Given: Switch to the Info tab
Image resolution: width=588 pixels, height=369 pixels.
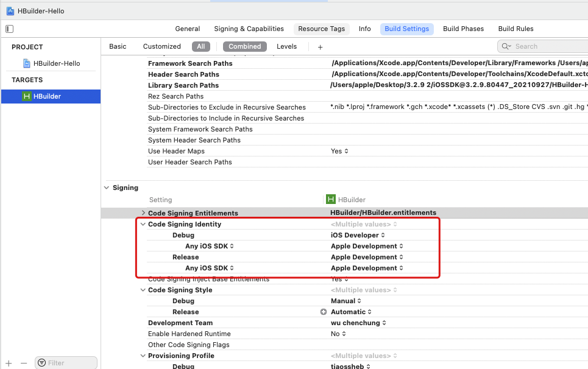Looking at the screenshot, I should point(364,29).
